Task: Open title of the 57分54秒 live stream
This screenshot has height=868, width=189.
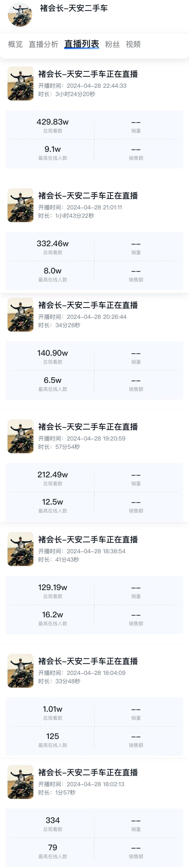Action: coord(88,427)
